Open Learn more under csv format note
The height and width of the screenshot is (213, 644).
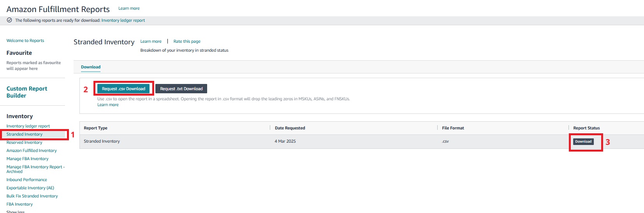108,105
